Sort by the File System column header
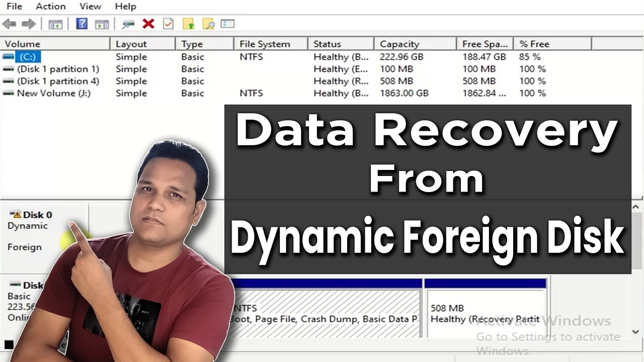 [x=271, y=44]
